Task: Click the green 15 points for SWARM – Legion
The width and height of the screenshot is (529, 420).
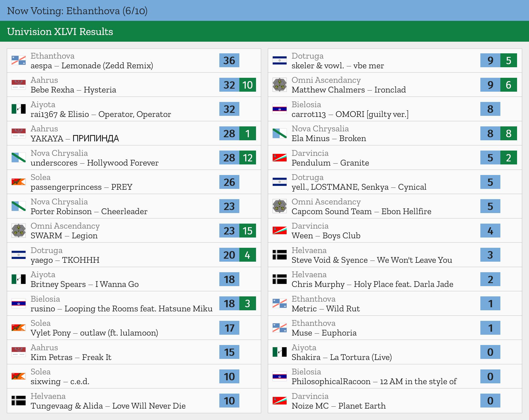Action: click(x=248, y=231)
